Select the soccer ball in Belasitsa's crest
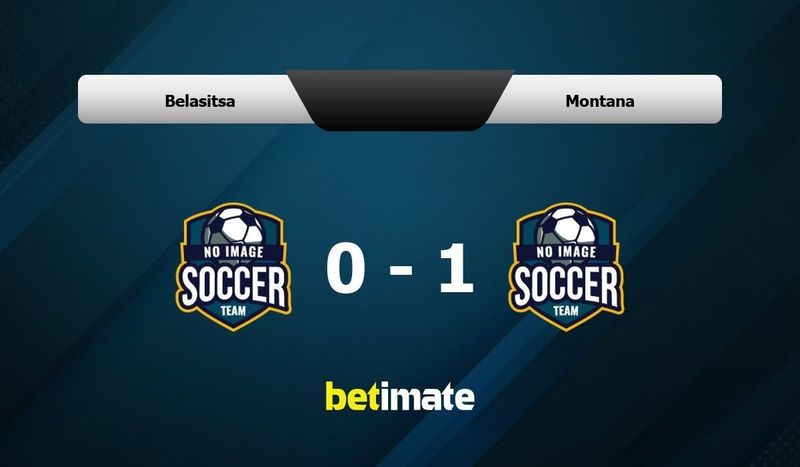 point(234,227)
